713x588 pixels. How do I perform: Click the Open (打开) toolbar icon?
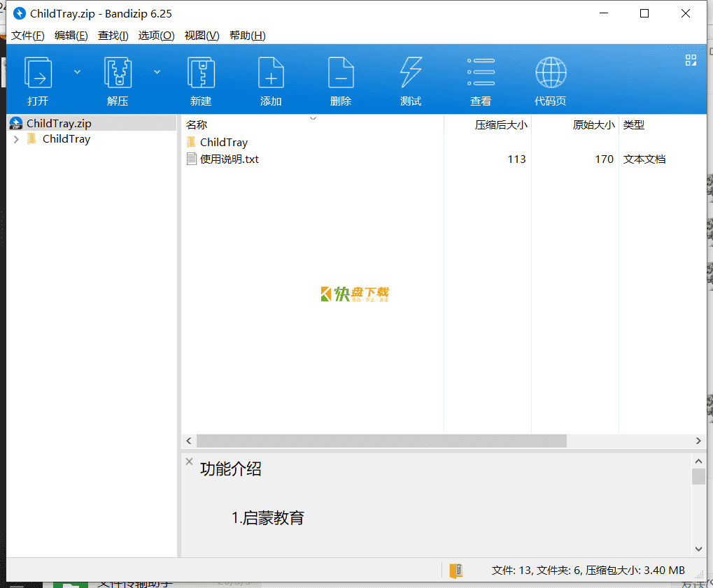[38, 73]
